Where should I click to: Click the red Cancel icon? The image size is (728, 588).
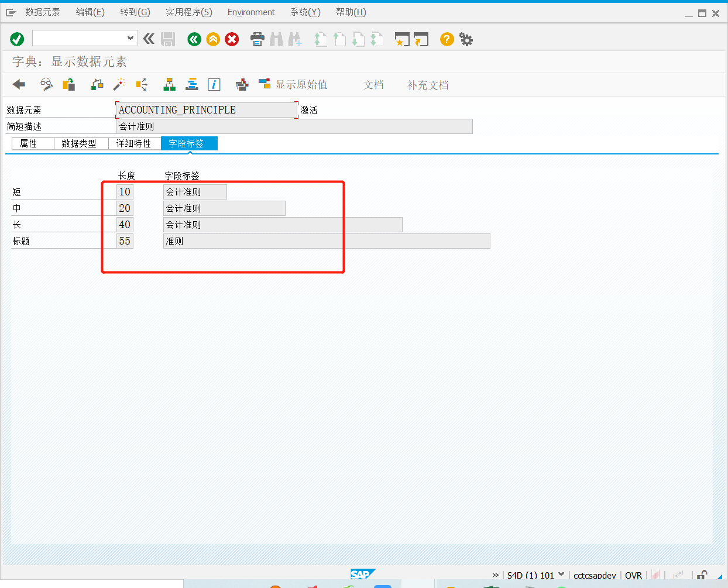(x=232, y=39)
